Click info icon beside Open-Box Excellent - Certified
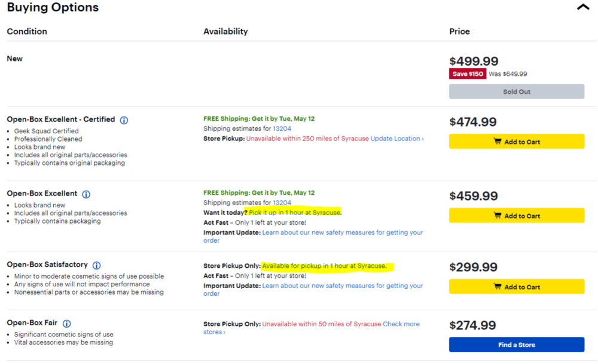The image size is (598, 364). click(124, 120)
